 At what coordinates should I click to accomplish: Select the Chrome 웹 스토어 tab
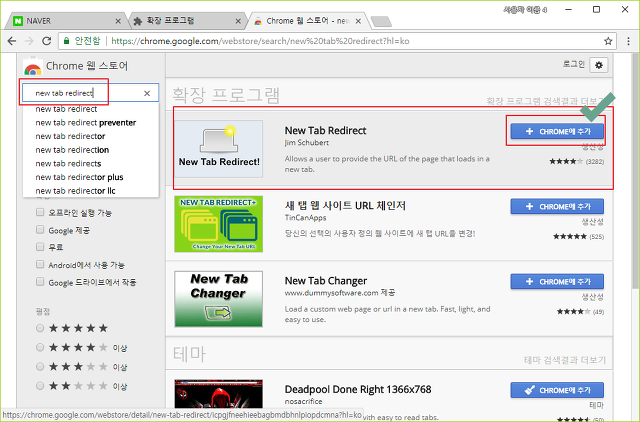coord(307,21)
